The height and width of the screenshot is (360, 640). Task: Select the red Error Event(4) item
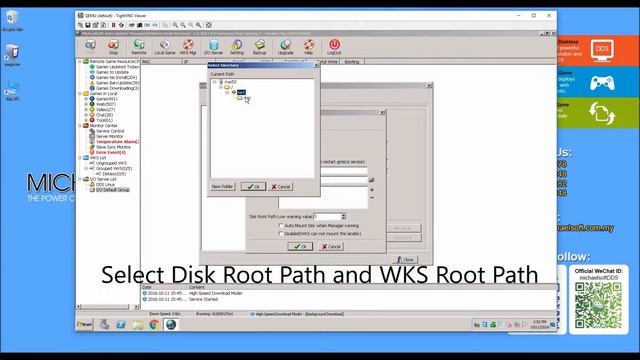pos(111,152)
